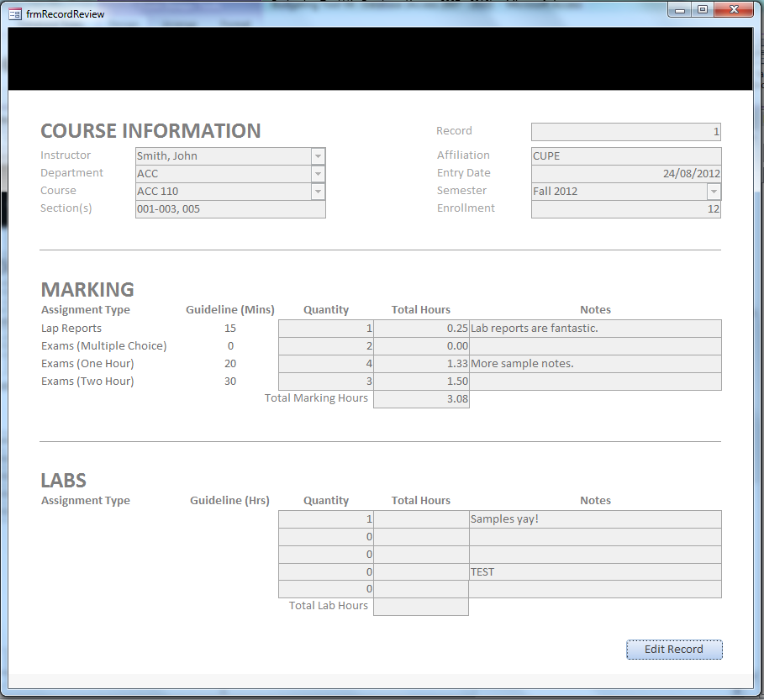Click the Entry Date field 24/08/2012
This screenshot has height=700, width=764.
pyautogui.click(x=626, y=174)
